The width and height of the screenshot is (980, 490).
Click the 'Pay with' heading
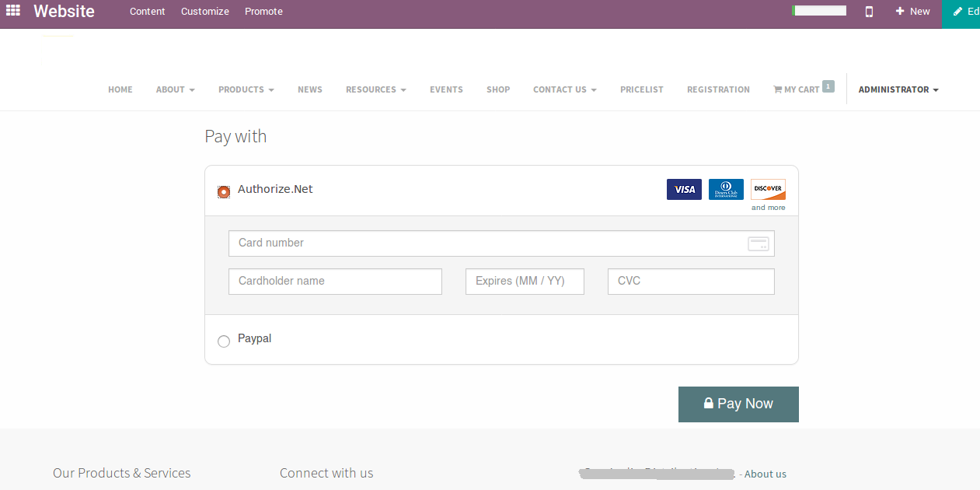click(x=235, y=136)
